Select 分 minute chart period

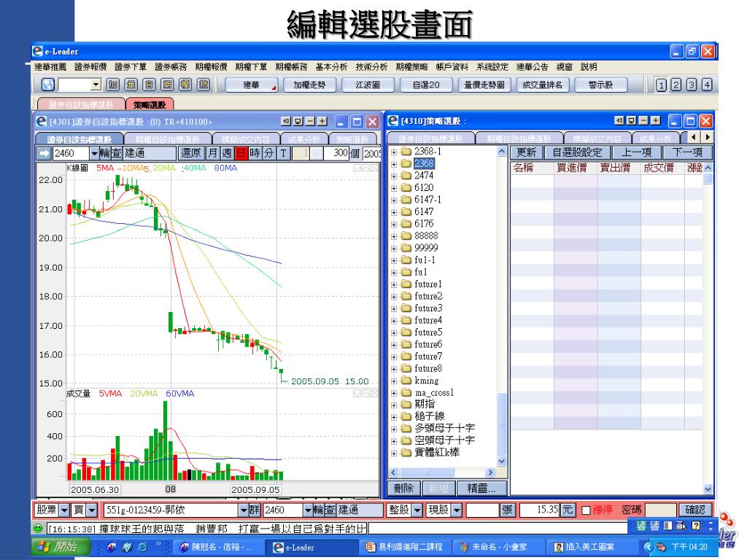coord(269,153)
